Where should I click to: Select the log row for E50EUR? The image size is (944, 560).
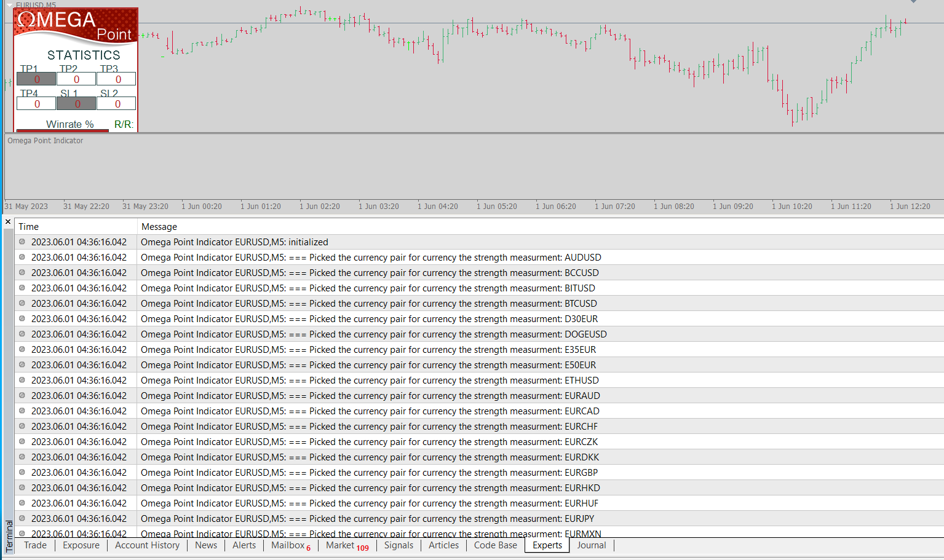480,365
